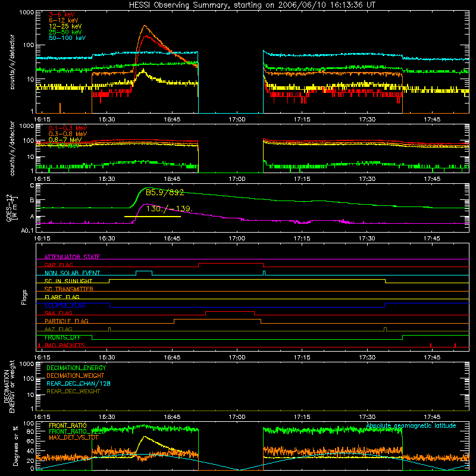Click the REAR_DEC_CHAN/128 legend label
The height and width of the screenshot is (476, 476).
[x=79, y=383]
